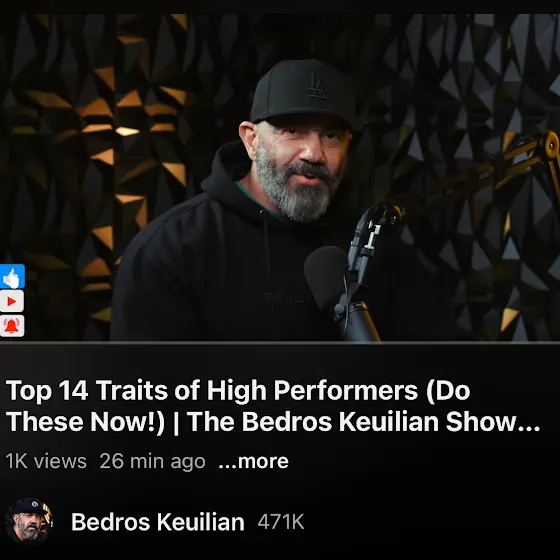Expand the description with the ...more link
560x560 pixels.
(253, 461)
